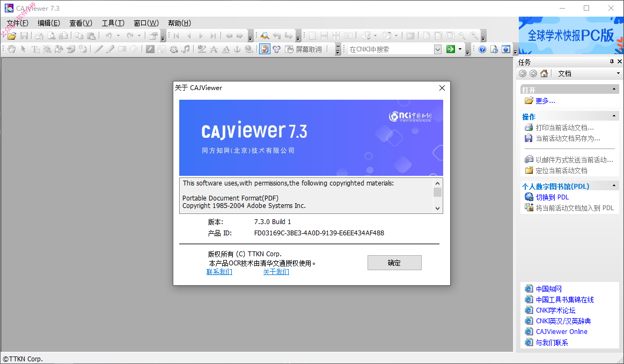Screen dimensions: 624x364
Task: Open the 联系我们 link in the dialog
Action: click(x=219, y=272)
